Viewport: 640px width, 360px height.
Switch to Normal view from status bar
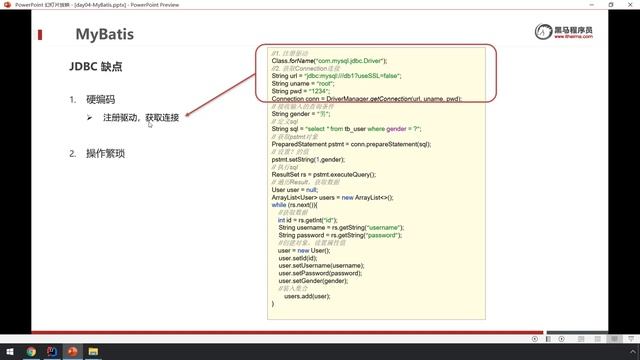[x=581, y=339]
